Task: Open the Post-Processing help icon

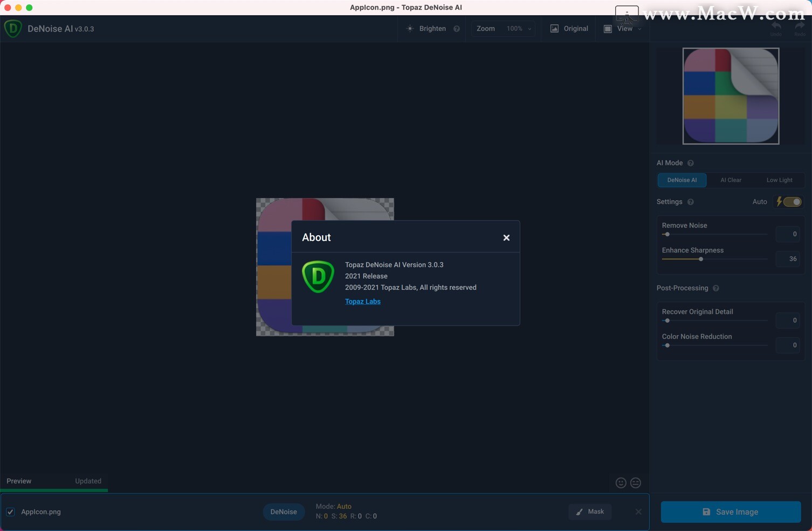Action: click(x=716, y=288)
